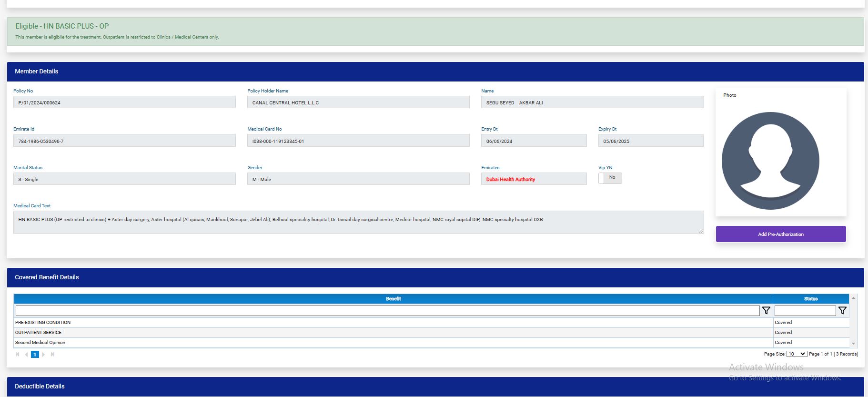Image resolution: width=868 pixels, height=397 pixels.
Task: Click the eligibility message about outpatient restriction
Action: pos(117,37)
